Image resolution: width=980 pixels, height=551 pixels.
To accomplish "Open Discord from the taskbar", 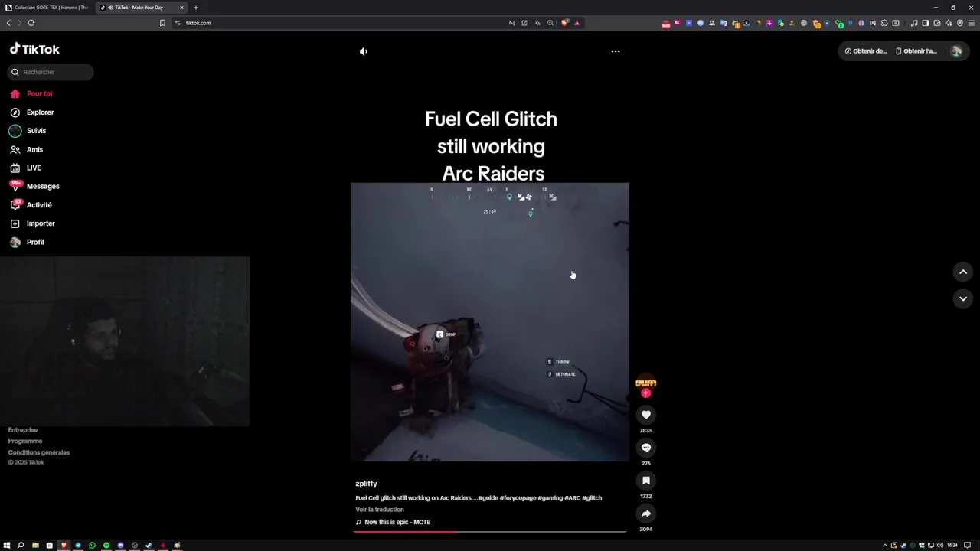I will coord(120,546).
